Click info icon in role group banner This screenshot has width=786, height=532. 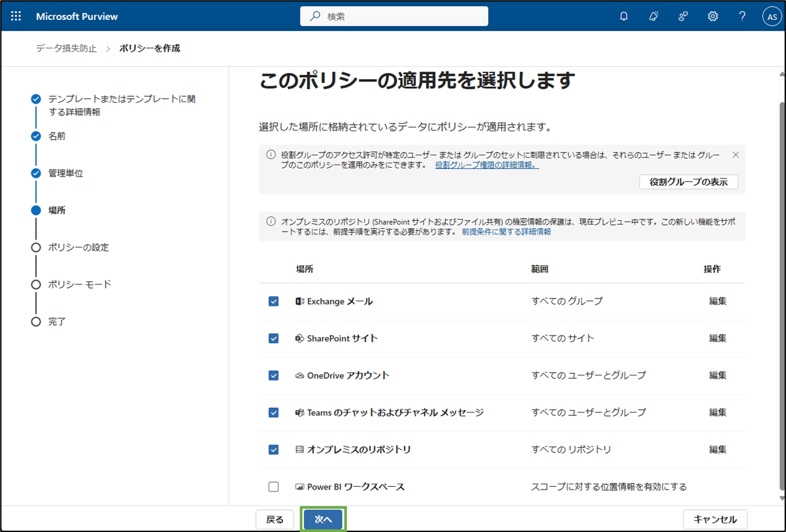(x=271, y=155)
